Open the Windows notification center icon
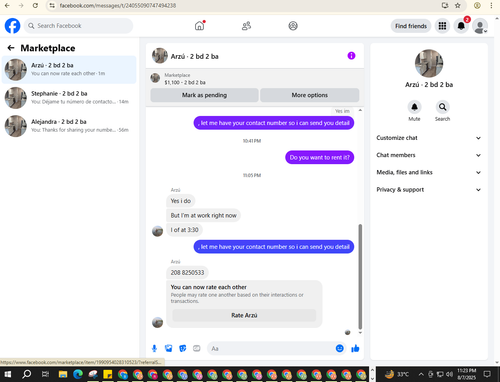Viewport: 500px width, 382px height. coord(487,374)
